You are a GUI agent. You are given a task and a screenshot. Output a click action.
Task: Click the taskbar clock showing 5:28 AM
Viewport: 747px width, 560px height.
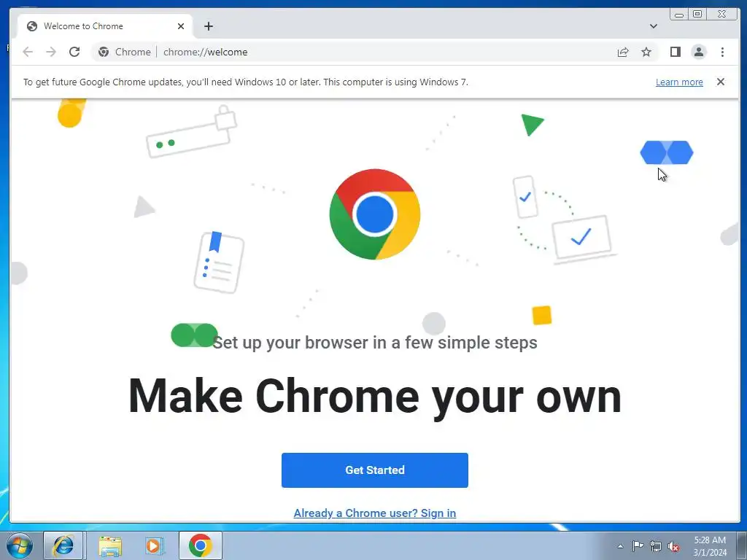pyautogui.click(x=710, y=546)
